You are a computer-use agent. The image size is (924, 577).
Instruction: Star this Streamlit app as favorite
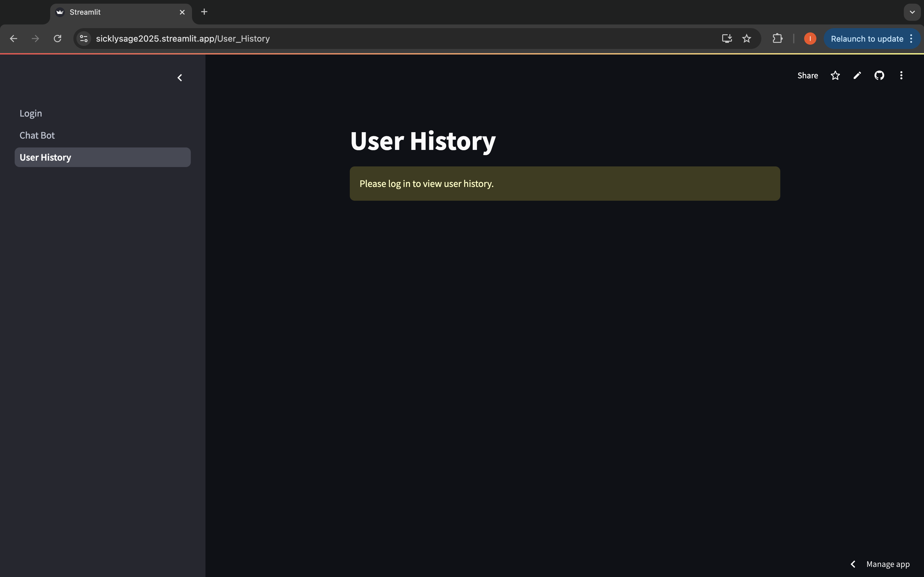(835, 76)
